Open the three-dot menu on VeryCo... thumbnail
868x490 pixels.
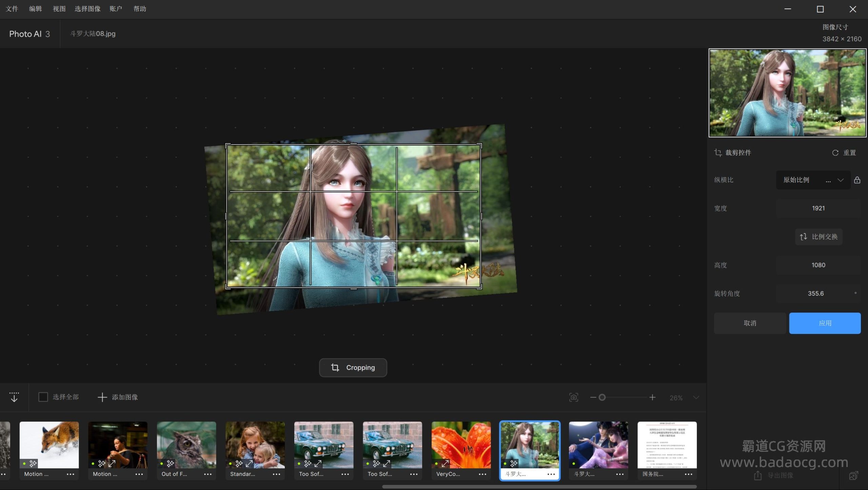tap(482, 474)
